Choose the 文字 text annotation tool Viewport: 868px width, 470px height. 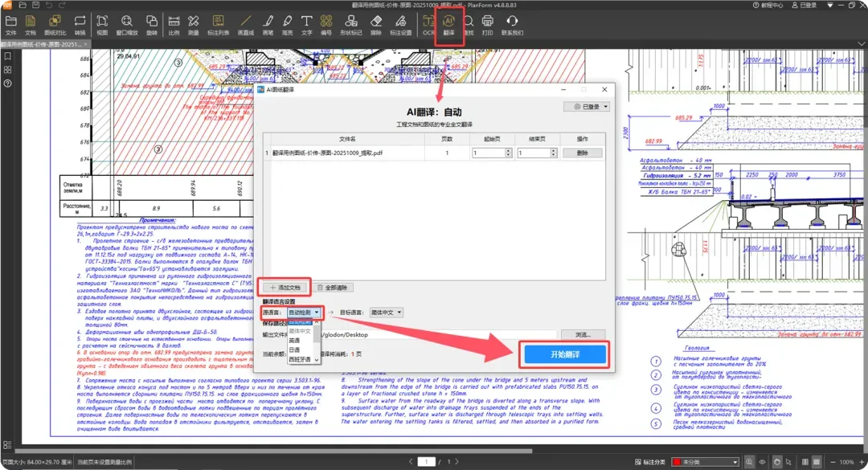point(307,25)
